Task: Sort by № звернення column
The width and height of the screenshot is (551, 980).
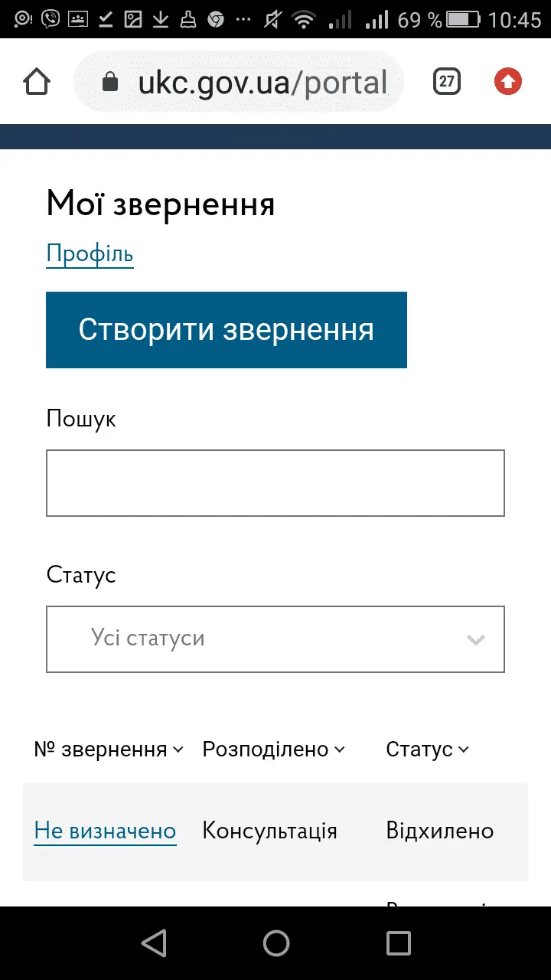Action: click(109, 750)
